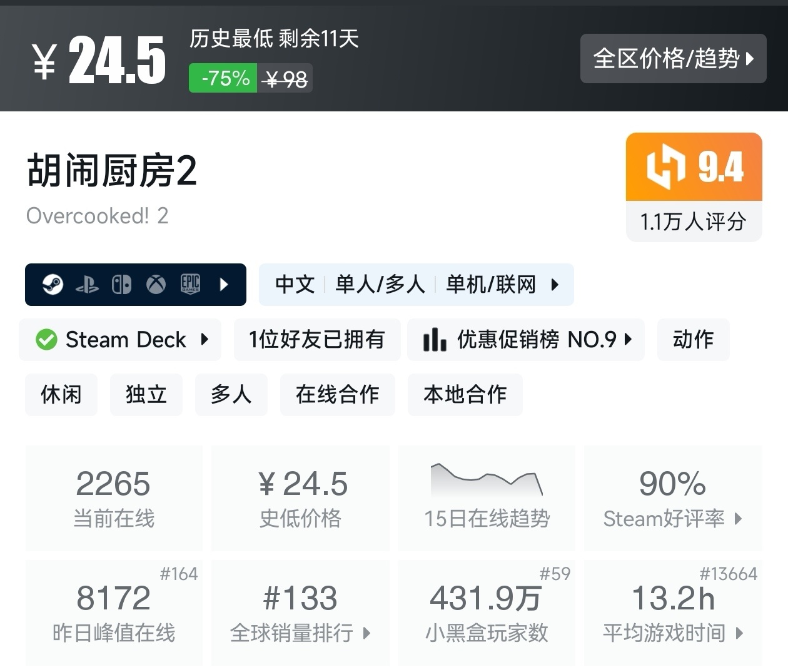
Task: Expand the 单机/联网 details arrow
Action: tap(555, 285)
